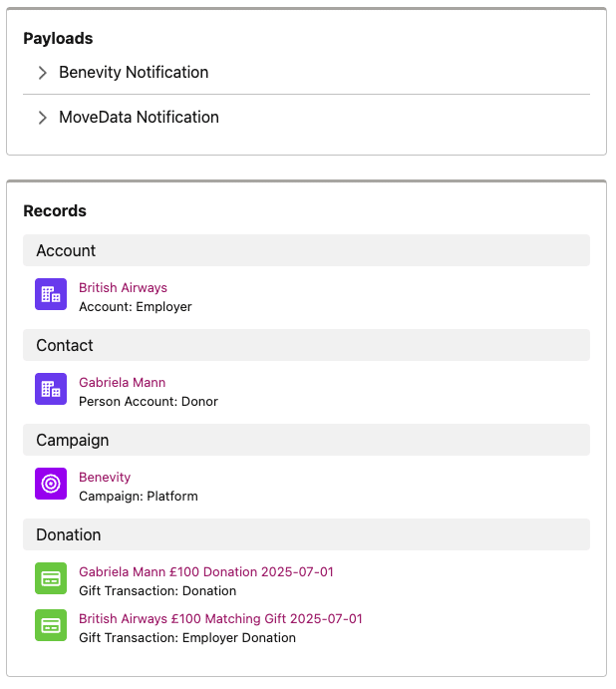Open the Gabriela Mann contact link

coord(123,382)
